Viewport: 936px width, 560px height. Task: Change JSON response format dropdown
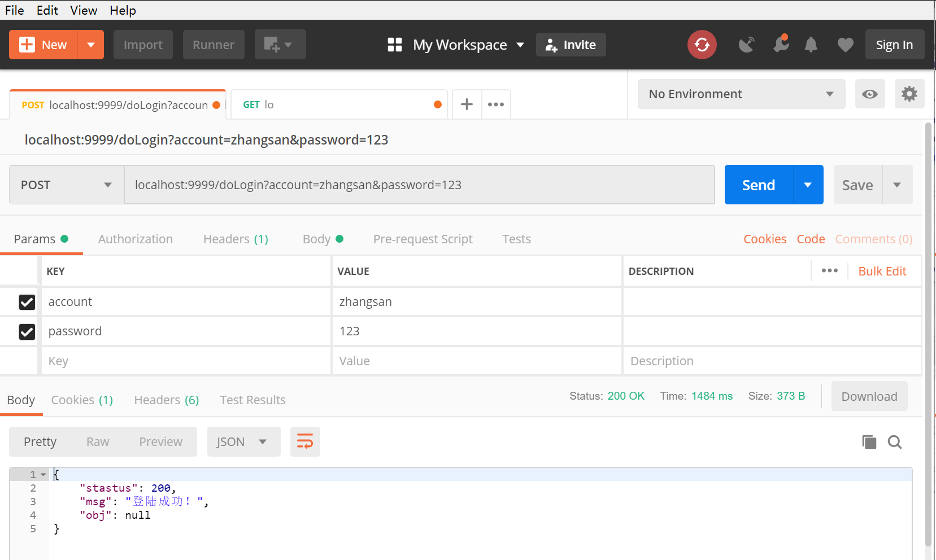(243, 441)
